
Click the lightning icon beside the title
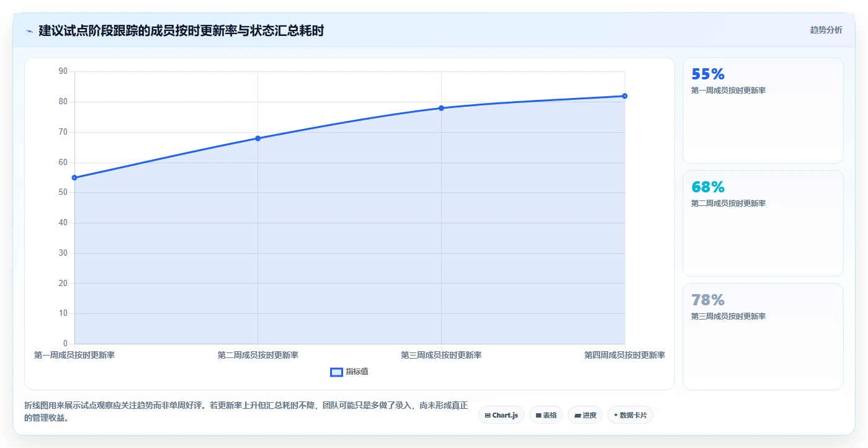click(29, 31)
